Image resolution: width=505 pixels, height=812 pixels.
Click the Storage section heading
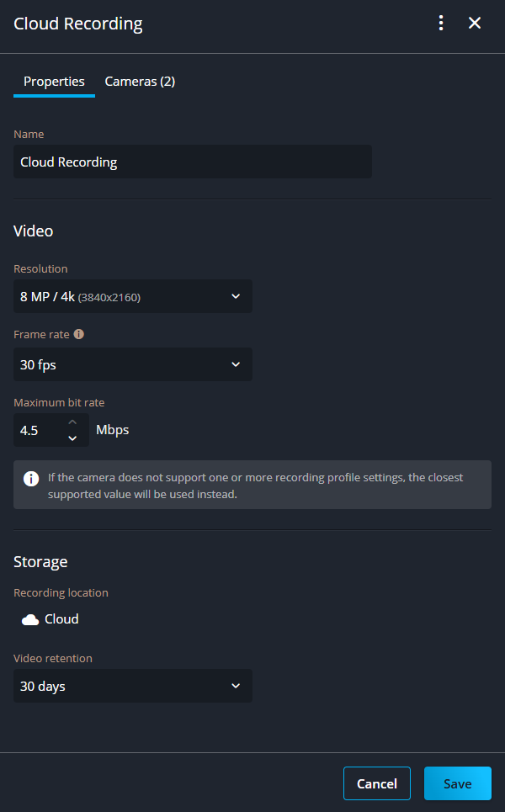point(40,561)
